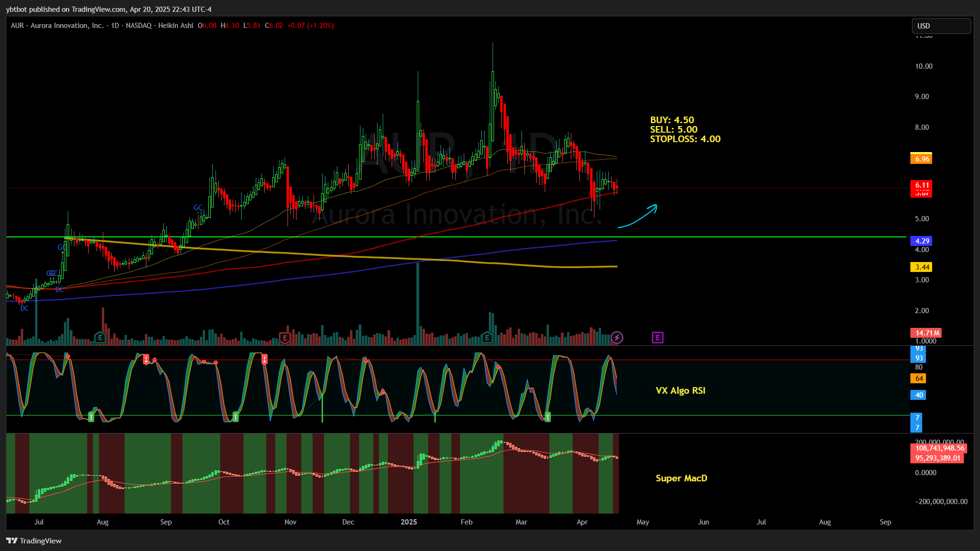Click the purple lightning bolt icon
The height and width of the screenshot is (551, 980).
pos(617,338)
